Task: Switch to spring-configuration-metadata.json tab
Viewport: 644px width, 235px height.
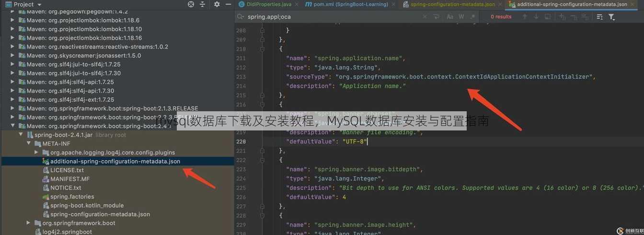Action: tap(452, 4)
